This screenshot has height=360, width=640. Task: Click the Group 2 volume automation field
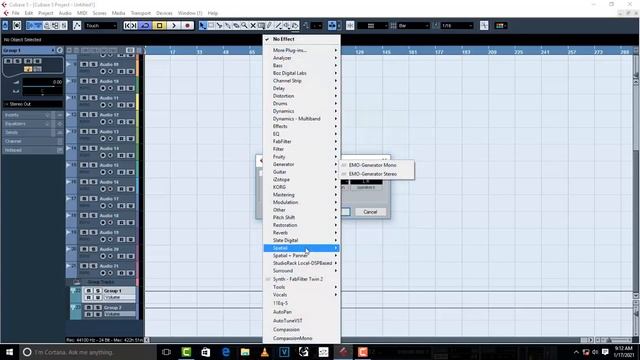coord(119,314)
